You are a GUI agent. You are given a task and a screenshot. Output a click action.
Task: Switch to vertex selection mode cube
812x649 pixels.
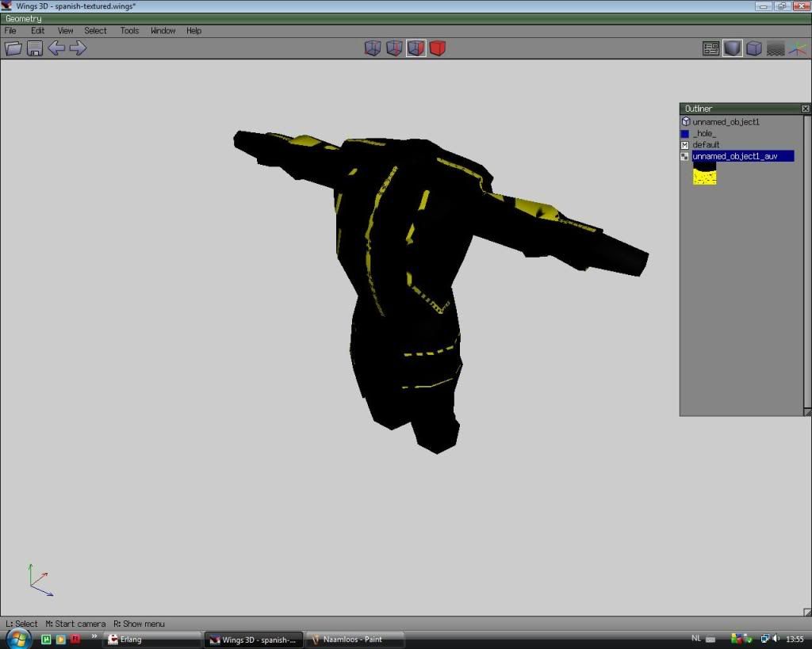point(373,48)
